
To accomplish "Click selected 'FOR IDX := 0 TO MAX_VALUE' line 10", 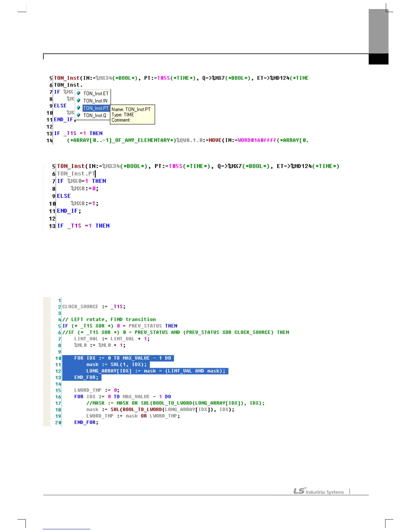I will pyautogui.click(x=118, y=358).
